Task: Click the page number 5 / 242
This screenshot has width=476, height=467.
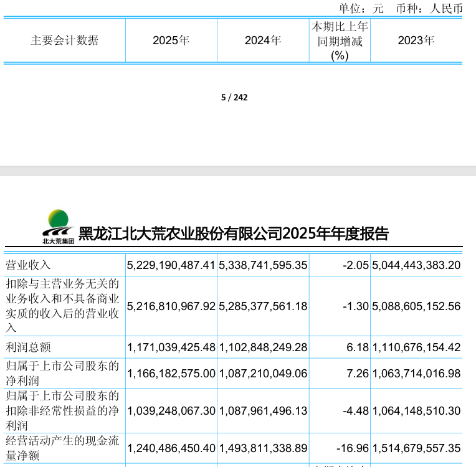Action: pos(234,97)
